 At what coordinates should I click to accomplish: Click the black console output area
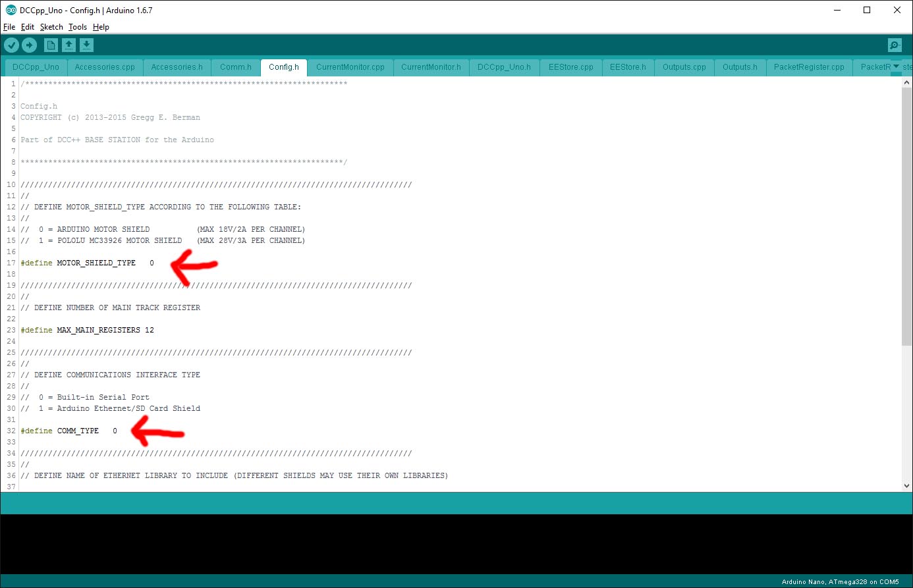pyautogui.click(x=456, y=544)
